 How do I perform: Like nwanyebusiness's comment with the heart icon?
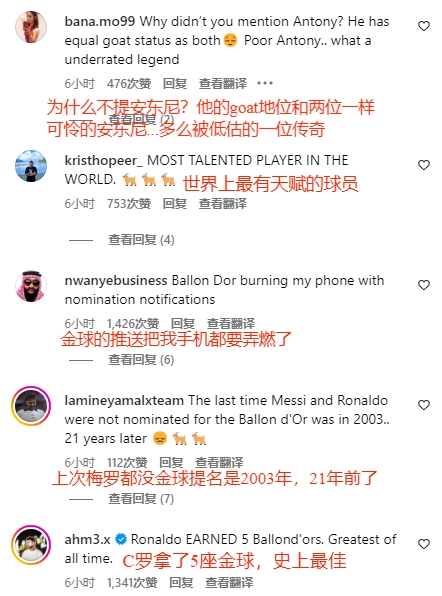424,285
